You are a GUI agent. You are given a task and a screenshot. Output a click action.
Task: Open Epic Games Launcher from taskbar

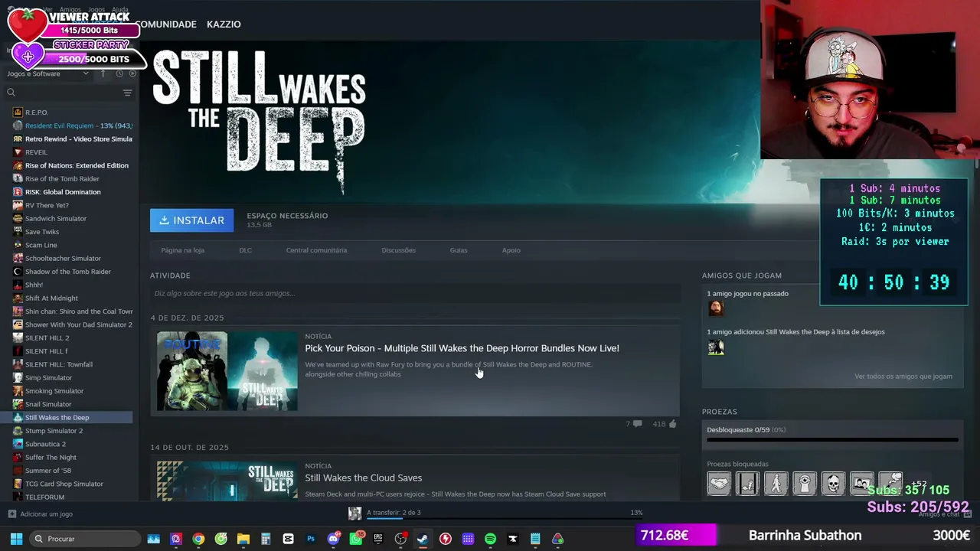pyautogui.click(x=378, y=539)
